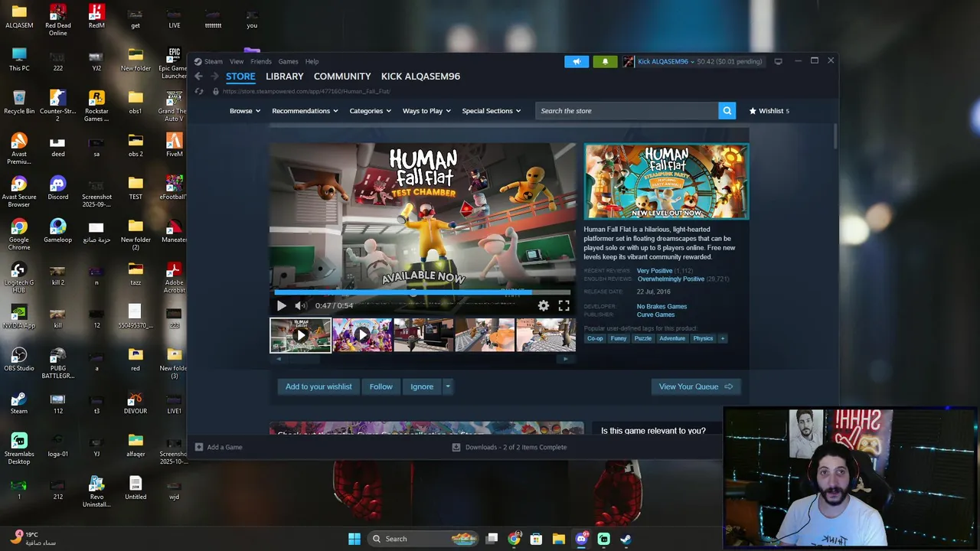980x551 pixels.
Task: Open Downloads status in Steam footer
Action: [509, 447]
